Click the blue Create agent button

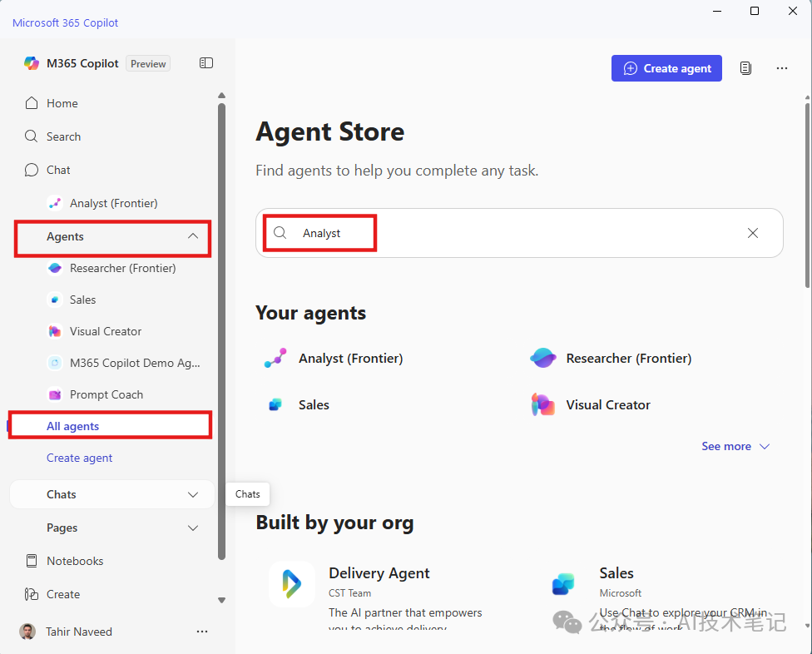[x=666, y=68]
